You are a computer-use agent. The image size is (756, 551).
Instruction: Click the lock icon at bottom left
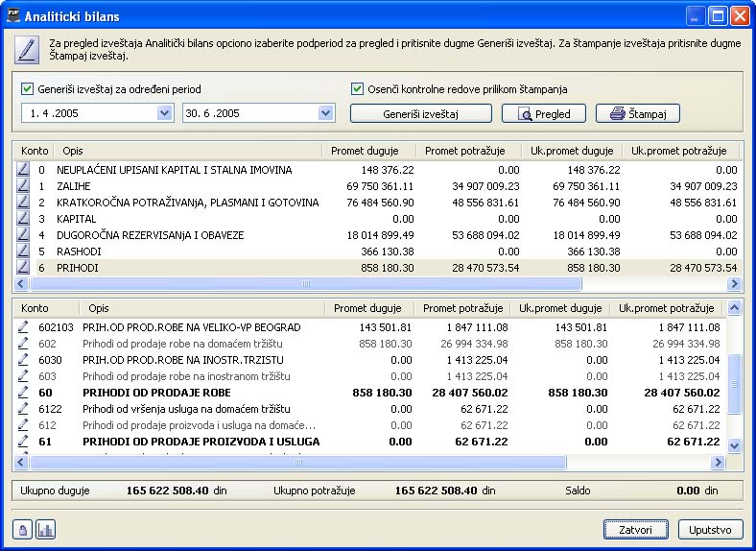coord(23,530)
